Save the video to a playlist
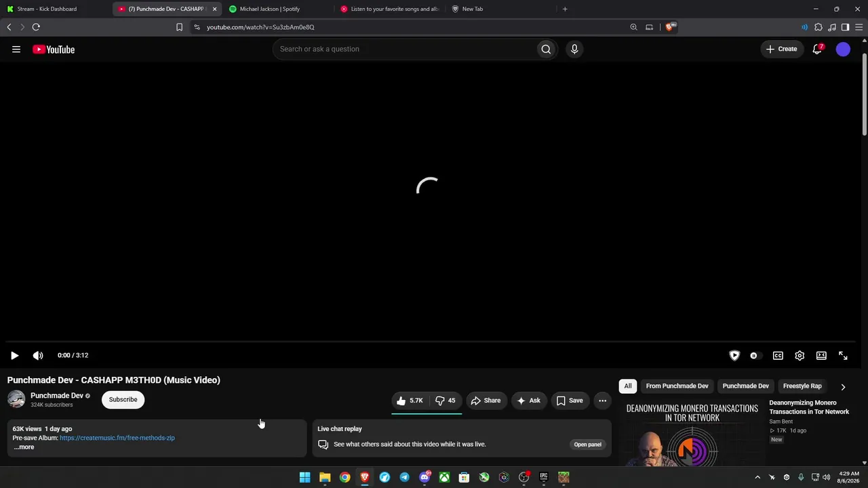868x488 pixels. 570,401
